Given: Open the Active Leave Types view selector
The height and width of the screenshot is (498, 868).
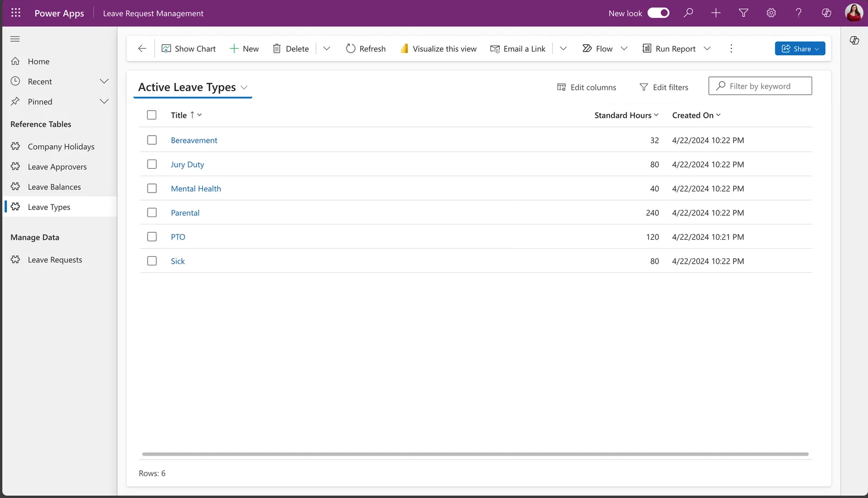Looking at the screenshot, I should [193, 87].
